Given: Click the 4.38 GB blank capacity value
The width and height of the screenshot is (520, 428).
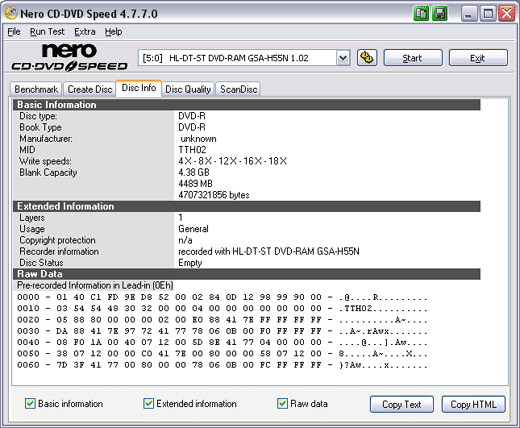Looking at the screenshot, I should [194, 172].
